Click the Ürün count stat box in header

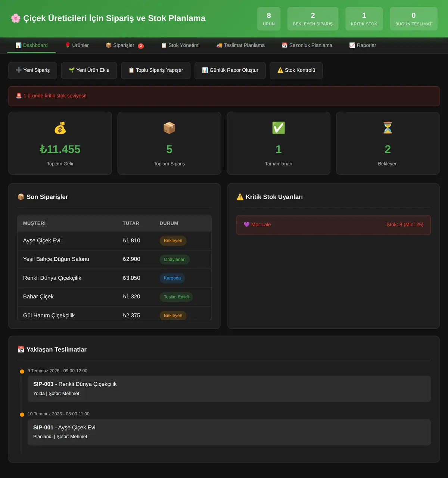tap(269, 19)
